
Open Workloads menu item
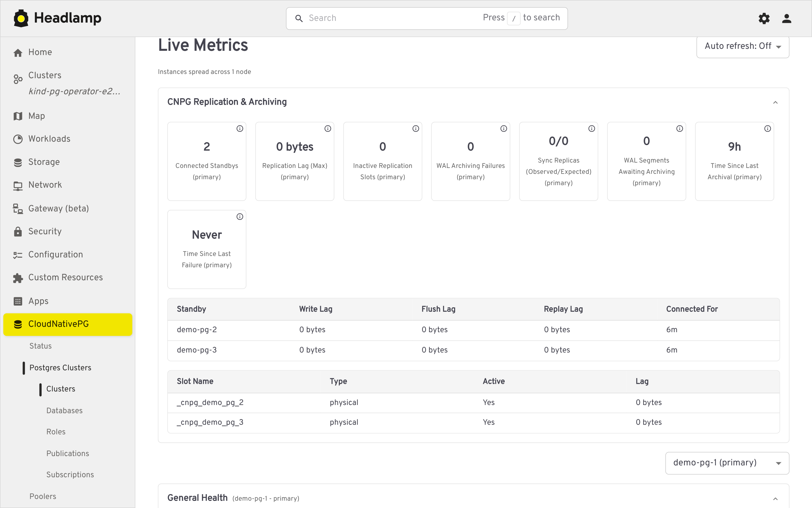click(x=67, y=139)
